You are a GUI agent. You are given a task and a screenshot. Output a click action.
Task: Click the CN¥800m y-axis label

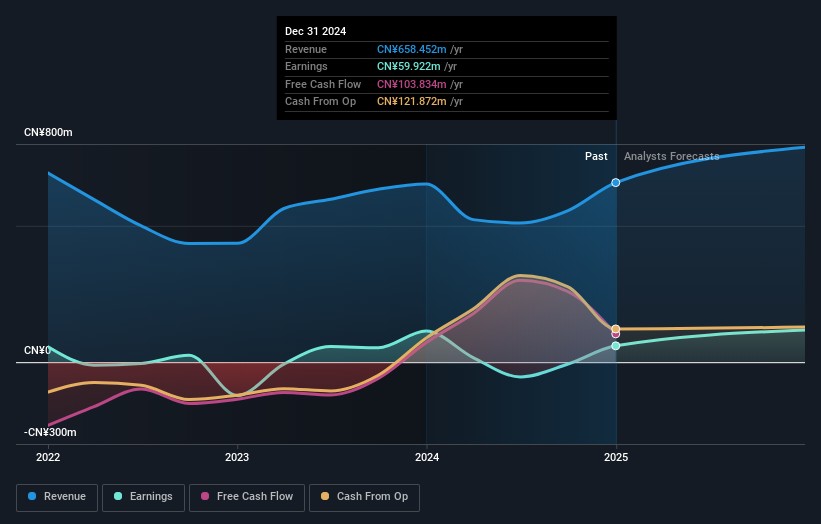pyautogui.click(x=48, y=132)
